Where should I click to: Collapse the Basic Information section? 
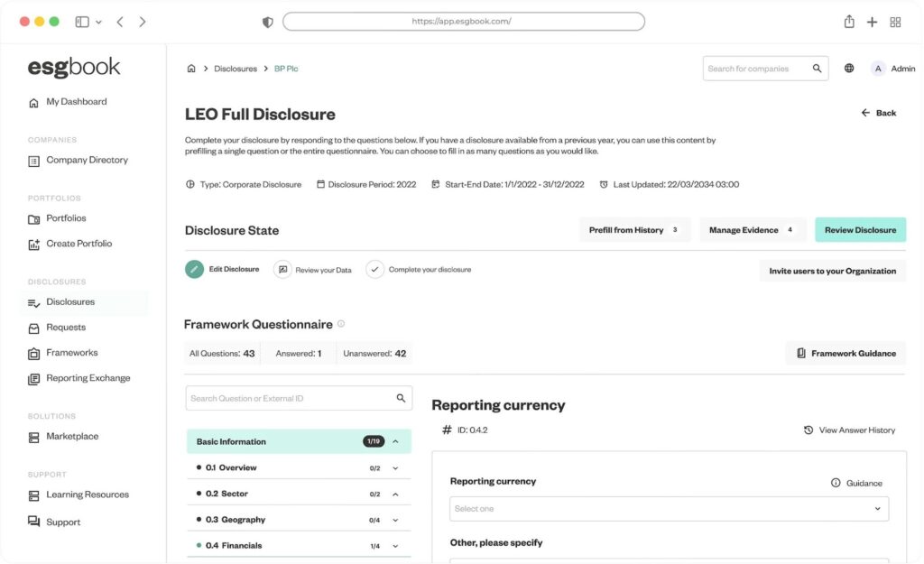pos(395,441)
